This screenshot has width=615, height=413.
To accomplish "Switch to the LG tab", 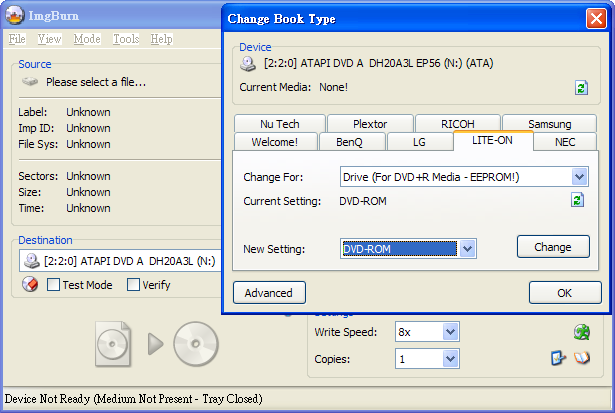I will tap(419, 142).
